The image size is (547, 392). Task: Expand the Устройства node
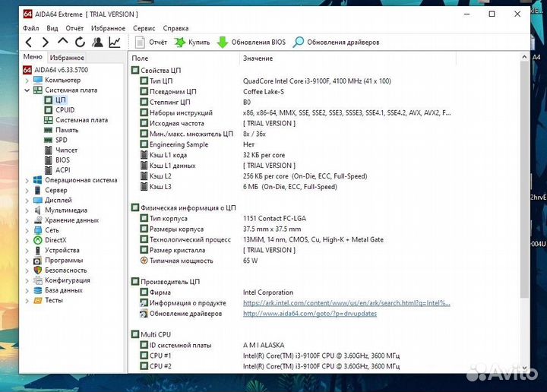point(27,251)
